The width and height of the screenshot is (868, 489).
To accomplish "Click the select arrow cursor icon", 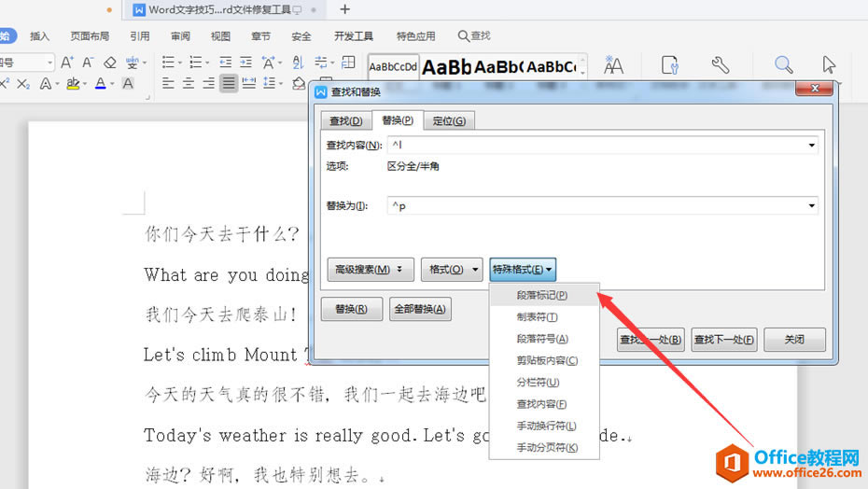I will pyautogui.click(x=829, y=64).
